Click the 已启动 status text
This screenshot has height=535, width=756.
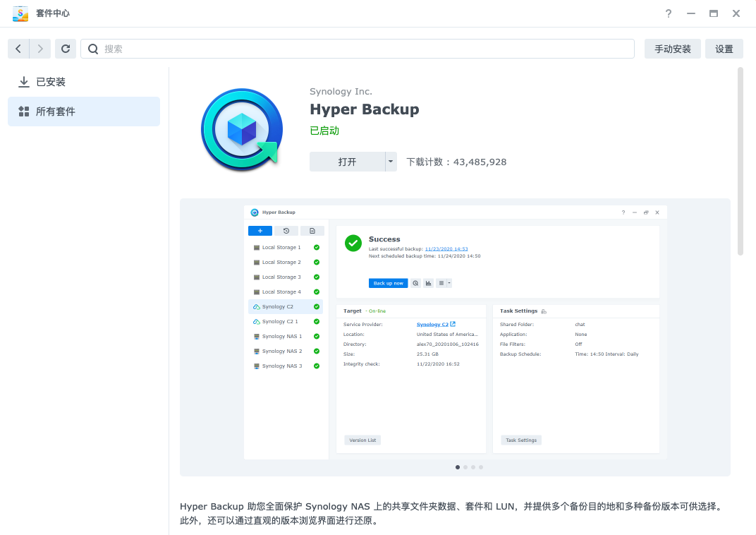coord(324,131)
